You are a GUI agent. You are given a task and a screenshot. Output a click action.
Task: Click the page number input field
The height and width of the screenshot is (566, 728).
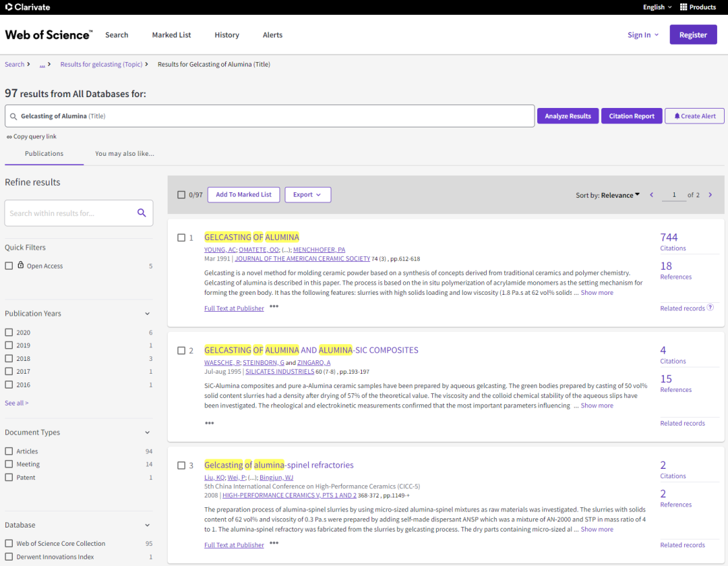(674, 195)
